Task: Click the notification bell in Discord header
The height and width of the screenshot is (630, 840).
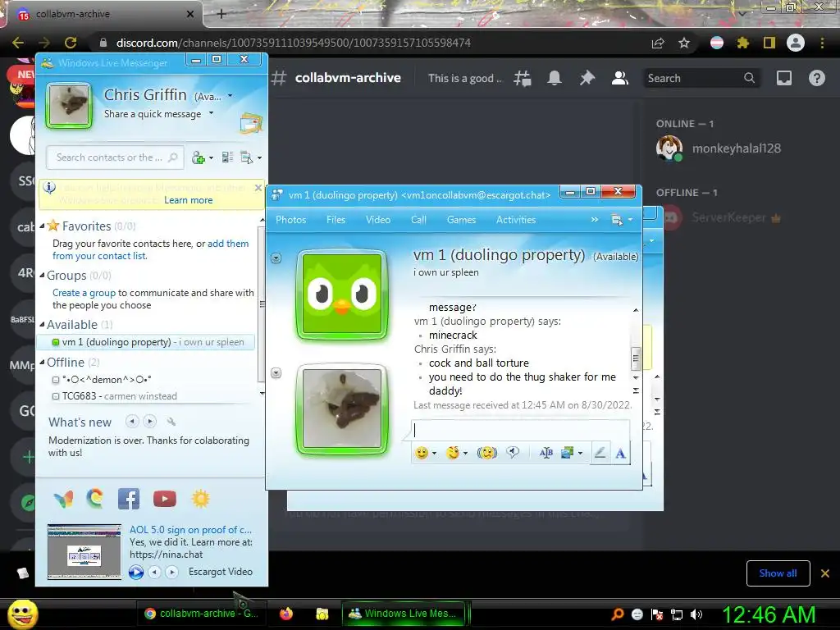Action: point(555,78)
